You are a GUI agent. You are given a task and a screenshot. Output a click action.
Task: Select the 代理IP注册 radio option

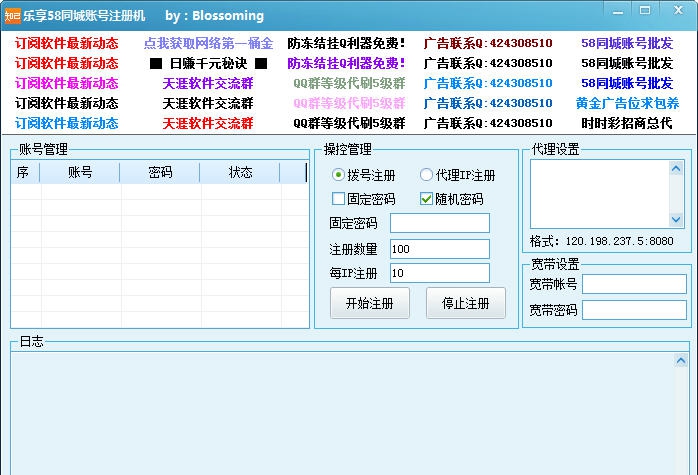(426, 175)
